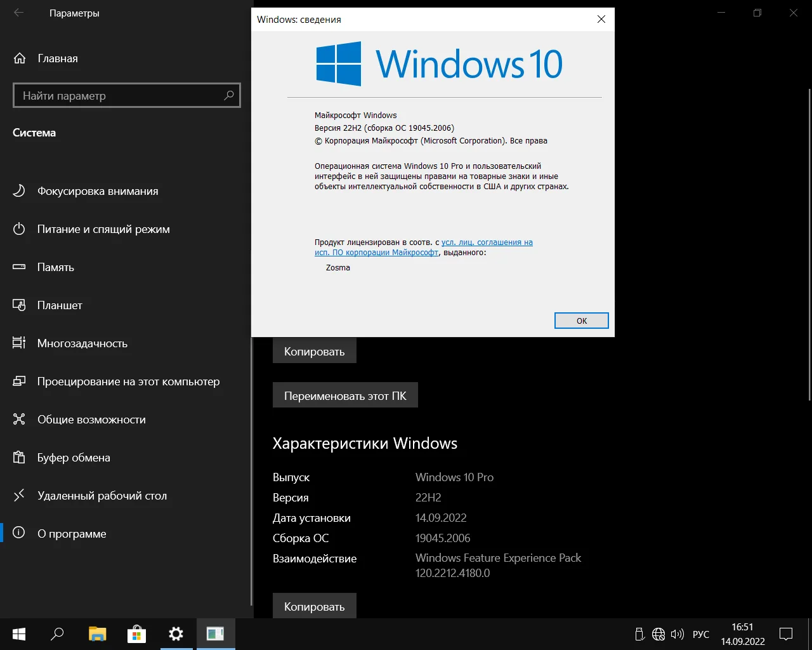The width and height of the screenshot is (812, 650).
Task: Select the Память storage icon
Action: tap(19, 267)
